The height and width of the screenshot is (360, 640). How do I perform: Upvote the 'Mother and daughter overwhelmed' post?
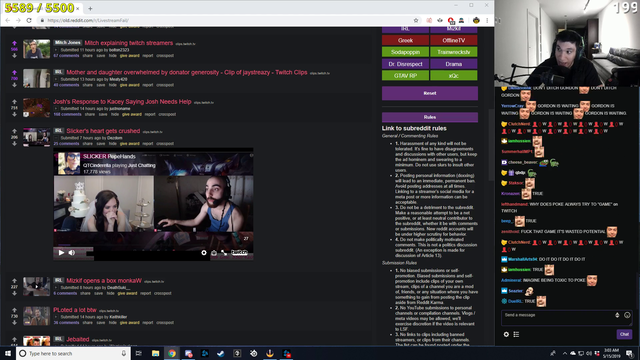coord(14,72)
